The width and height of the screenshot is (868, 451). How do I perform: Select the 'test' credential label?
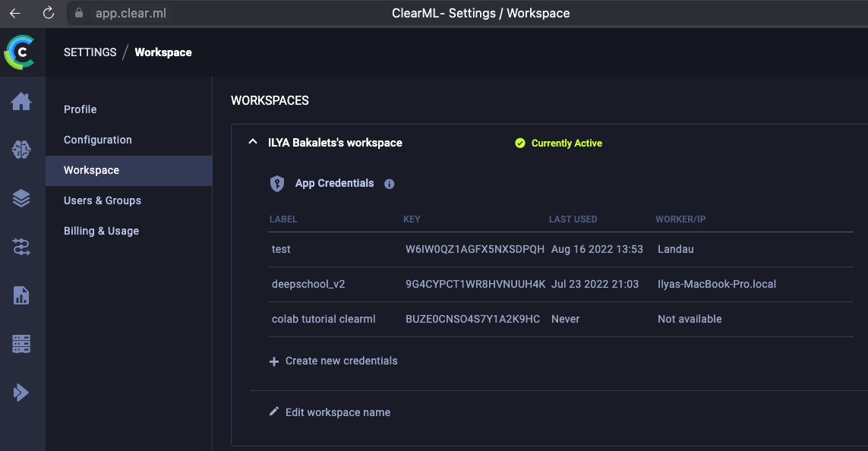(x=281, y=249)
